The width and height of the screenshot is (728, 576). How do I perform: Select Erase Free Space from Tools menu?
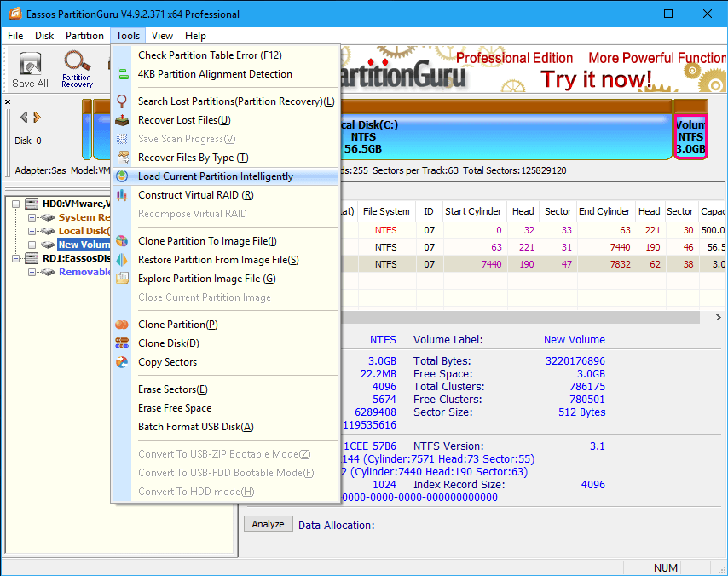[x=175, y=408]
